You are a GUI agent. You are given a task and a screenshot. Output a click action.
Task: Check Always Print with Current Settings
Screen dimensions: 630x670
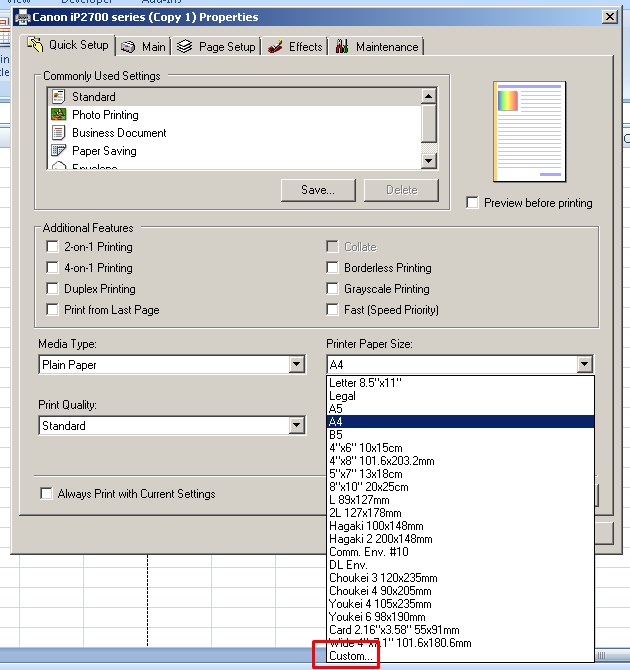(46, 494)
